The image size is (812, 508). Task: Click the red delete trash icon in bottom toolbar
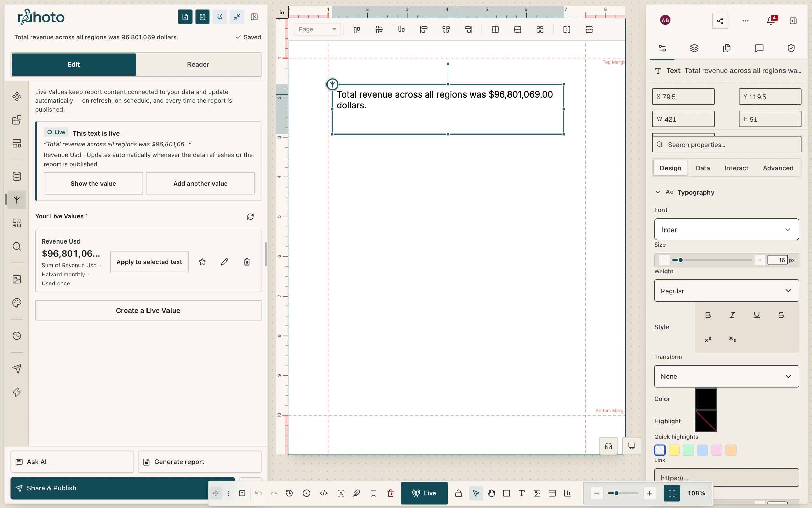[x=391, y=493]
